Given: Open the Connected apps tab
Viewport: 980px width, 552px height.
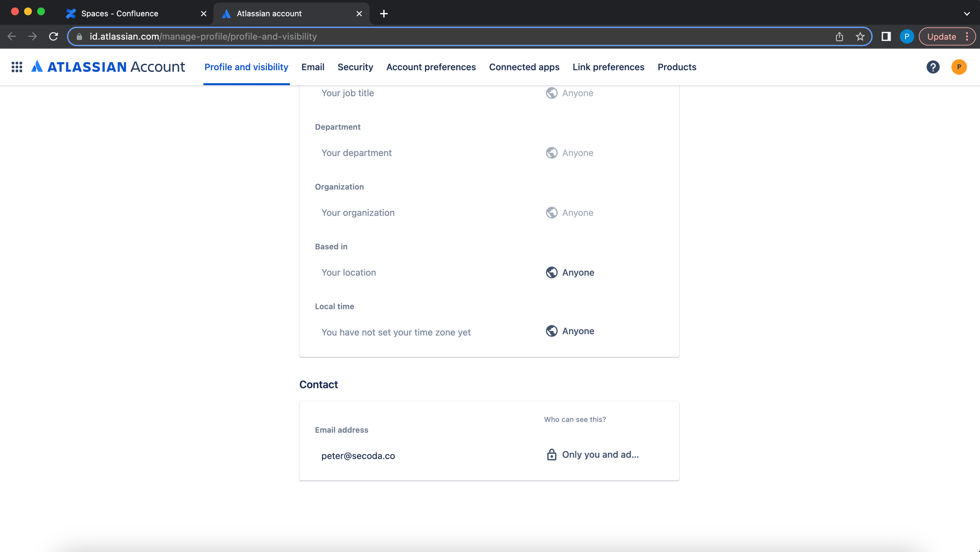Looking at the screenshot, I should pyautogui.click(x=524, y=67).
